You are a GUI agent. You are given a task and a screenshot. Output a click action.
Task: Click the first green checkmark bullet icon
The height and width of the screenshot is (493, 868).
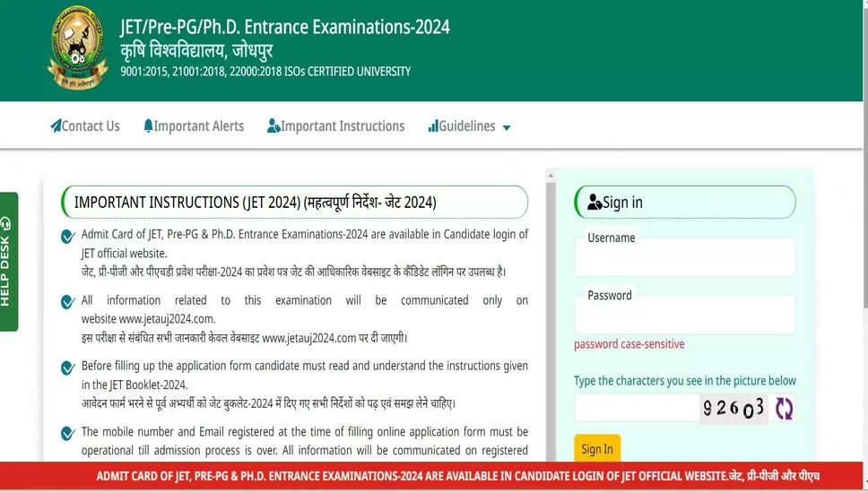(x=67, y=237)
